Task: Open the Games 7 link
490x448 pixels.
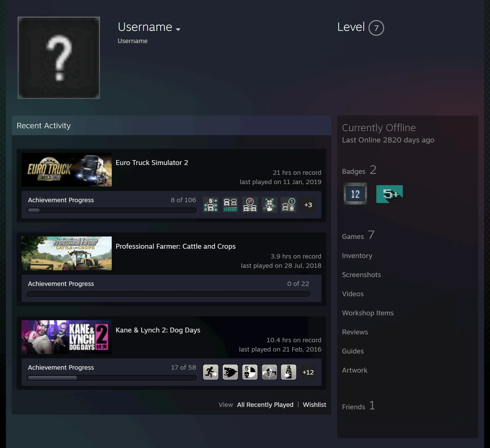Action: pyautogui.click(x=358, y=235)
